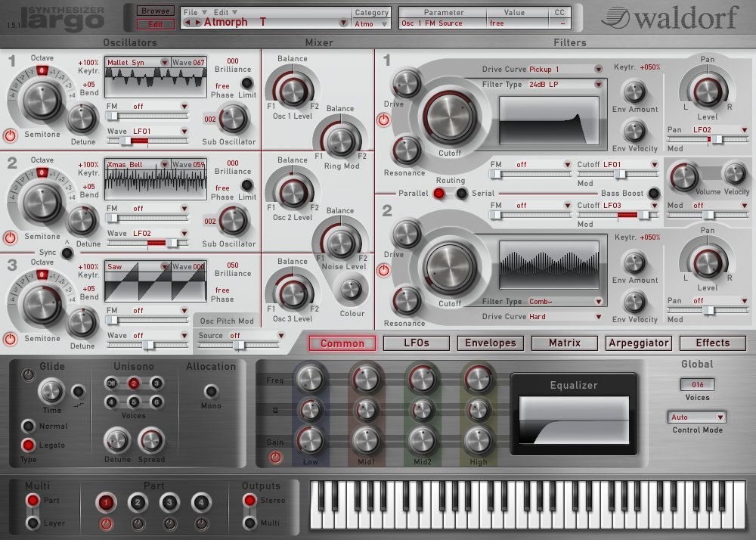Select Part 3 button
Screen dimensions: 756x540
click(169, 502)
